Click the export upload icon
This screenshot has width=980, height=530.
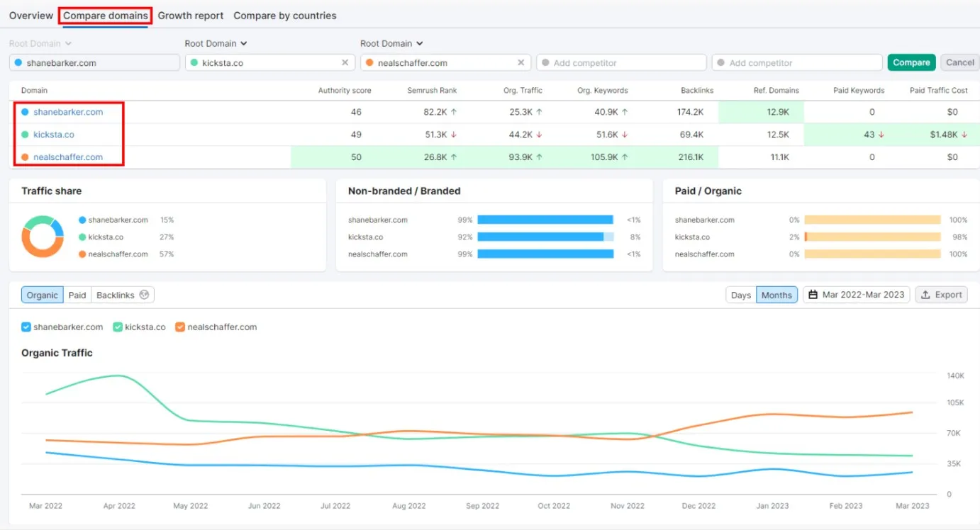(925, 295)
